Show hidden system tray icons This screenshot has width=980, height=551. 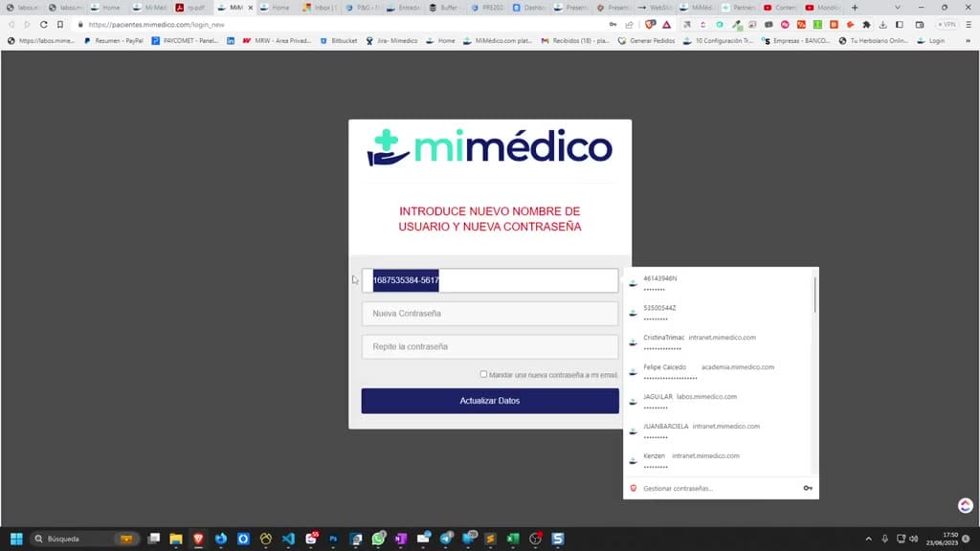tap(868, 539)
